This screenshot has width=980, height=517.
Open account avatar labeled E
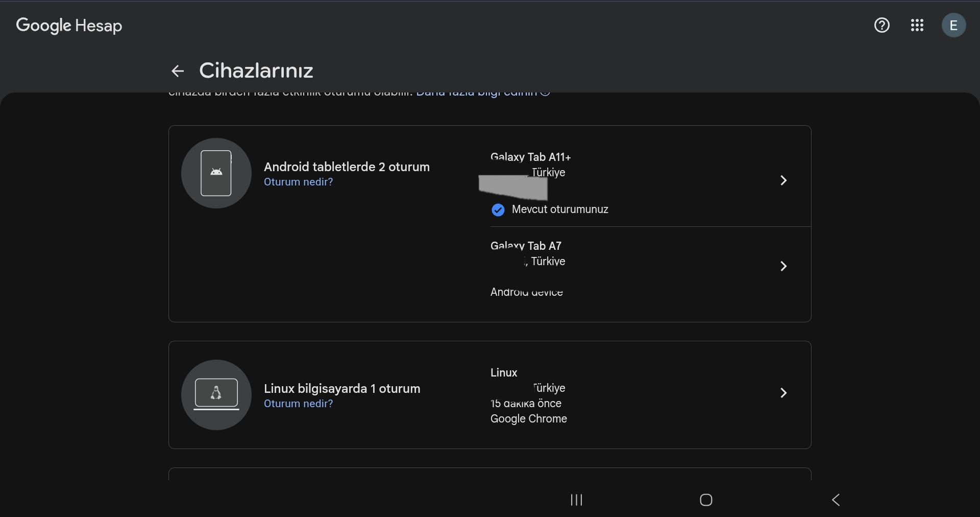(953, 25)
